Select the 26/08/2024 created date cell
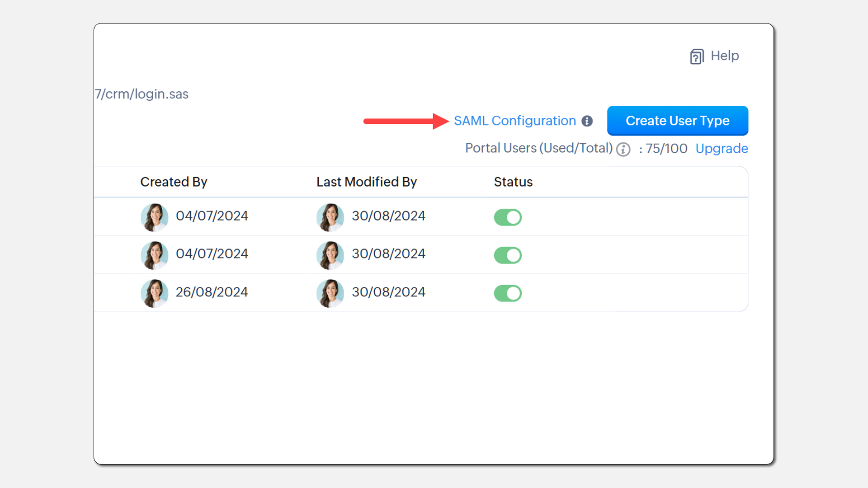 pyautogui.click(x=212, y=292)
